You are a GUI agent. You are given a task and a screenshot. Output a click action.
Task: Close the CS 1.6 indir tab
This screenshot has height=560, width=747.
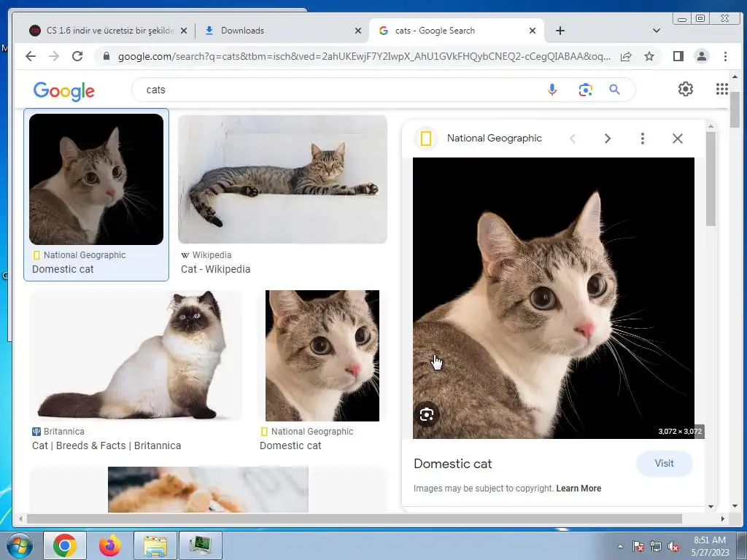[184, 31]
